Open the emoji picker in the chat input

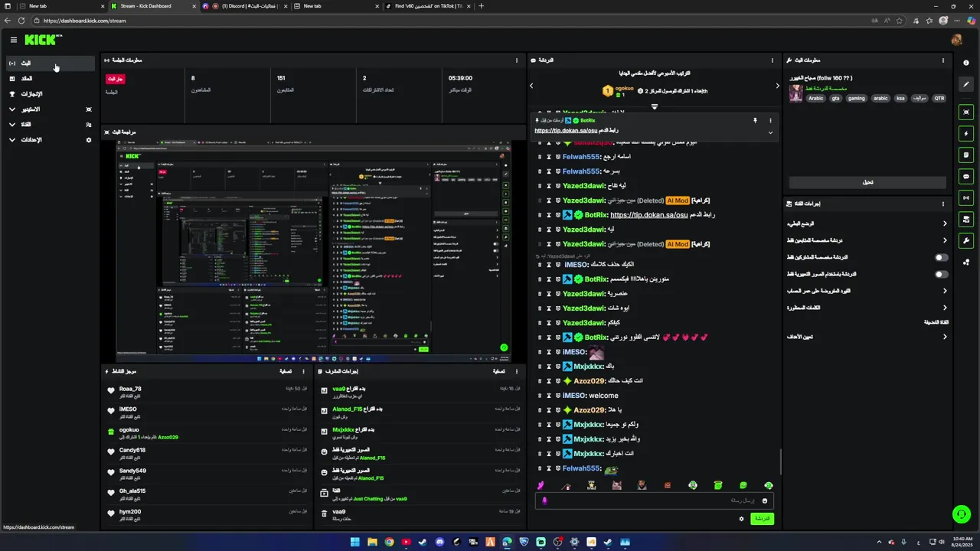(764, 500)
